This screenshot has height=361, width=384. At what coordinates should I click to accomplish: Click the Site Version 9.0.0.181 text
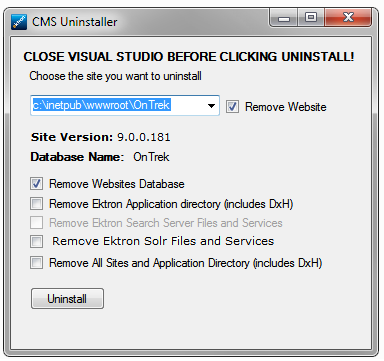coord(101,137)
